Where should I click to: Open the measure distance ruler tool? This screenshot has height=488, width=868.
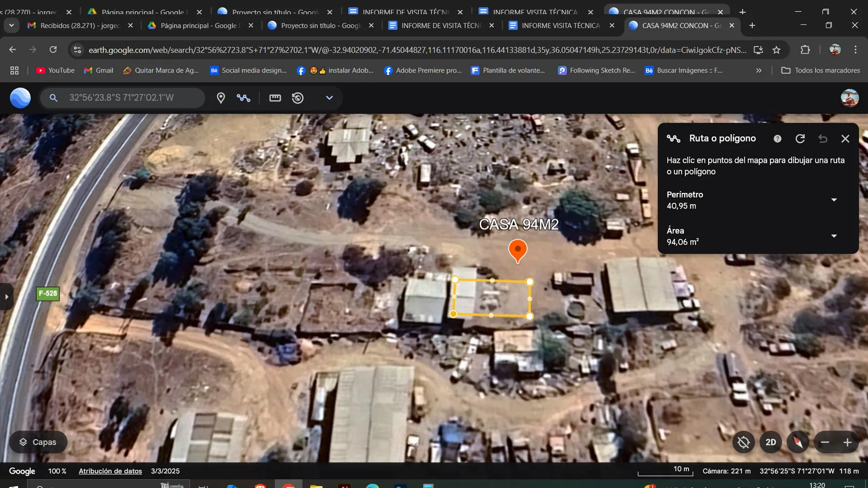tap(275, 98)
